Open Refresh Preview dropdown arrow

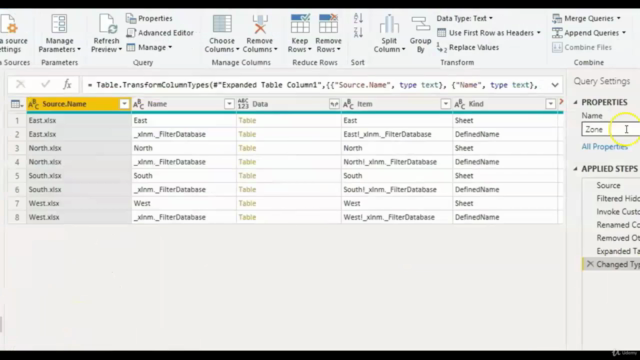[120, 49]
